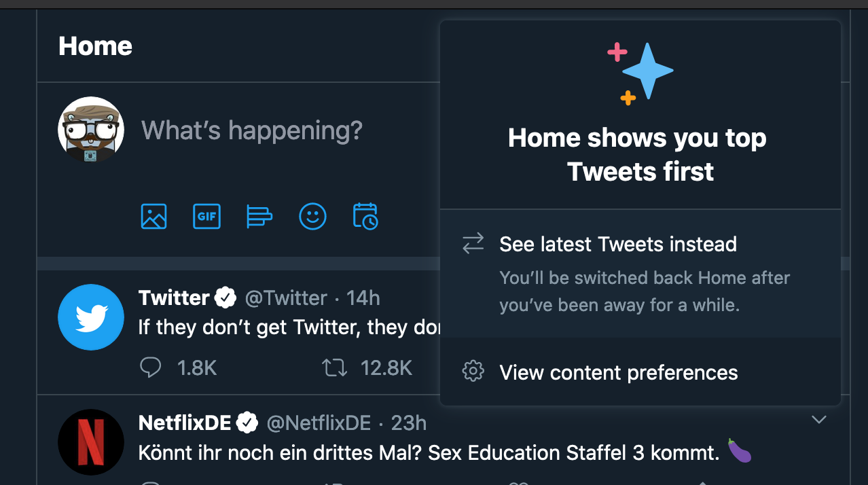Expand the NetflixDE tweet options chevron
The width and height of the screenshot is (868, 485).
819,420
